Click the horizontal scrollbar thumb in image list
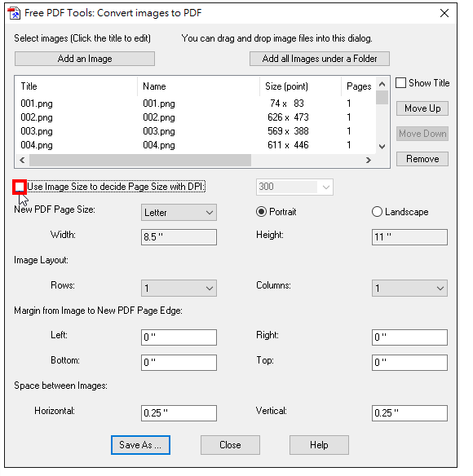The height and width of the screenshot is (476, 473). click(x=140, y=160)
